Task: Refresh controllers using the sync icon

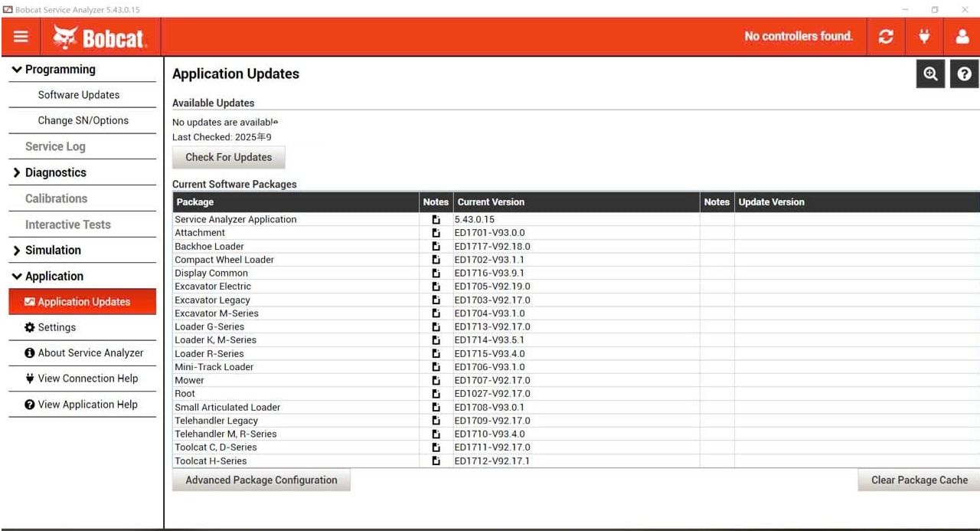Action: tap(886, 36)
